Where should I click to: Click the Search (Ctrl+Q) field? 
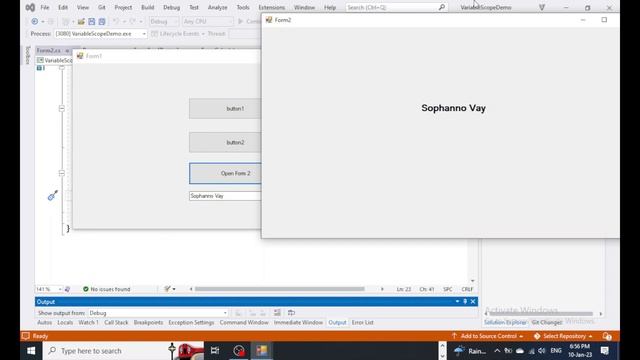(396, 7)
